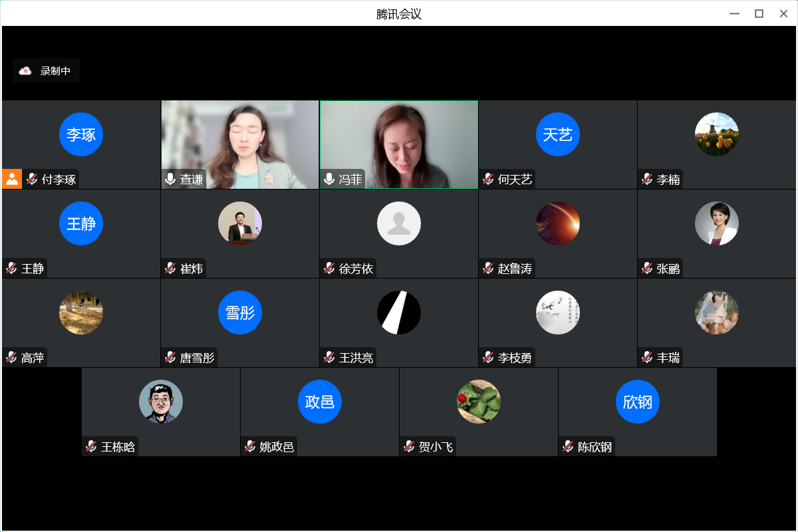Click the name label 崔炜
Screen dimensions: 798x532
(x=192, y=268)
